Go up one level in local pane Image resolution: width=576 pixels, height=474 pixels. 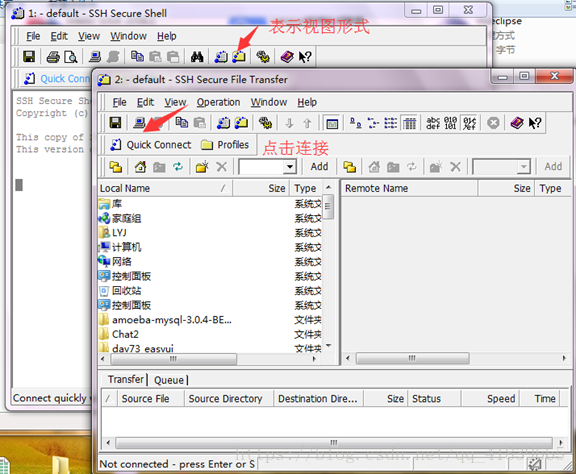[116, 167]
